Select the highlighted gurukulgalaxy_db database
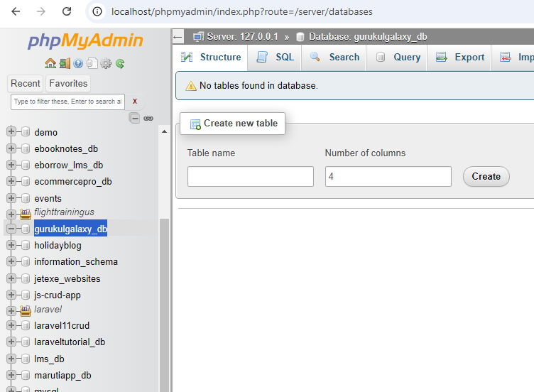534x392 pixels. (x=70, y=229)
